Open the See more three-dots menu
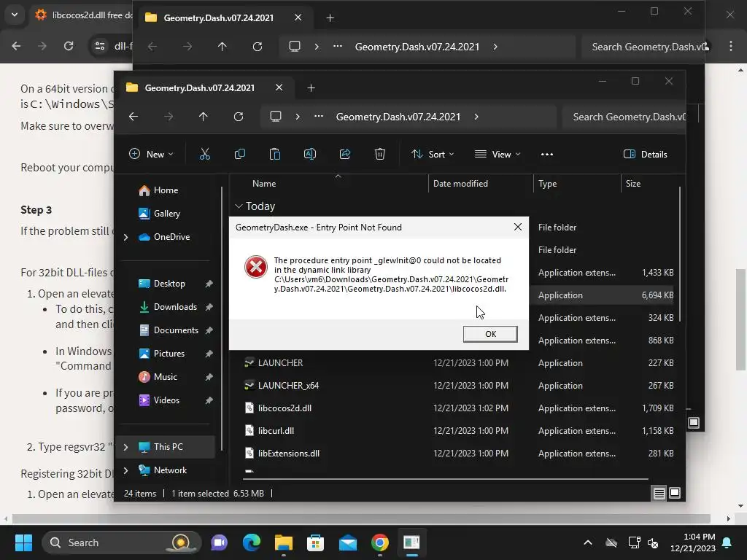The width and height of the screenshot is (747, 560). coord(547,155)
